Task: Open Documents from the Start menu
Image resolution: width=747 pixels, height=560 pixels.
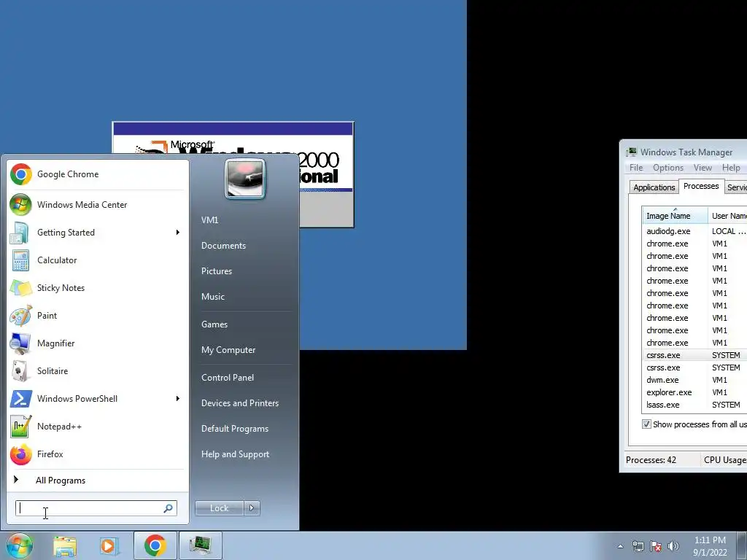Action: (x=223, y=246)
